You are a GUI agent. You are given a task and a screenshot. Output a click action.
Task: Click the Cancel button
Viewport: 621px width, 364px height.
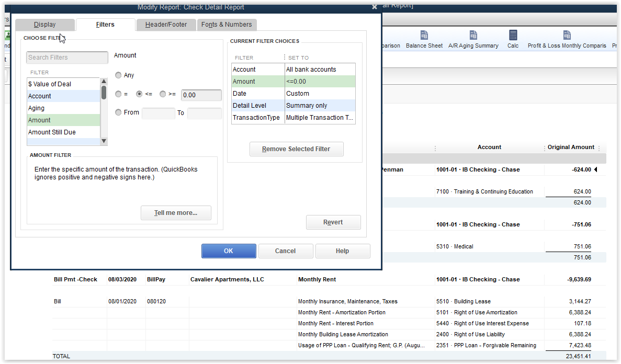click(x=286, y=251)
